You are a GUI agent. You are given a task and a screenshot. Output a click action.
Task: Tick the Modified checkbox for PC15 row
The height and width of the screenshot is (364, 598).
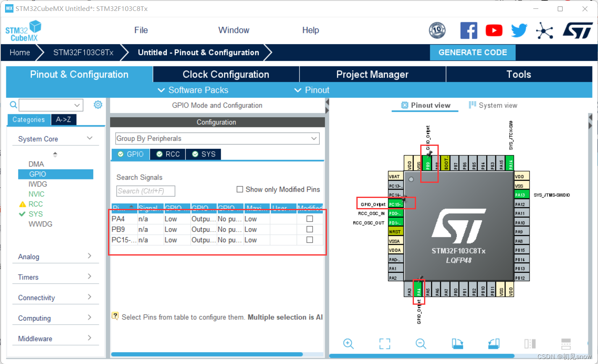[x=310, y=240]
